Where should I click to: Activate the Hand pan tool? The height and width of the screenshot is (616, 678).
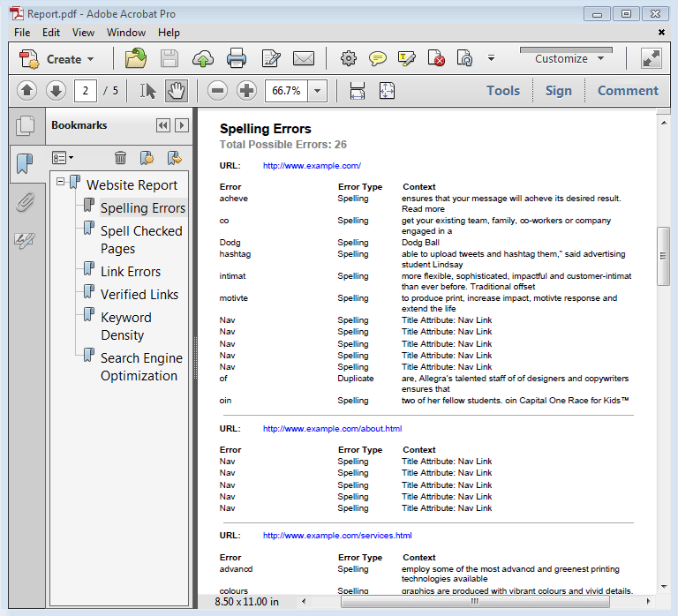(x=177, y=91)
